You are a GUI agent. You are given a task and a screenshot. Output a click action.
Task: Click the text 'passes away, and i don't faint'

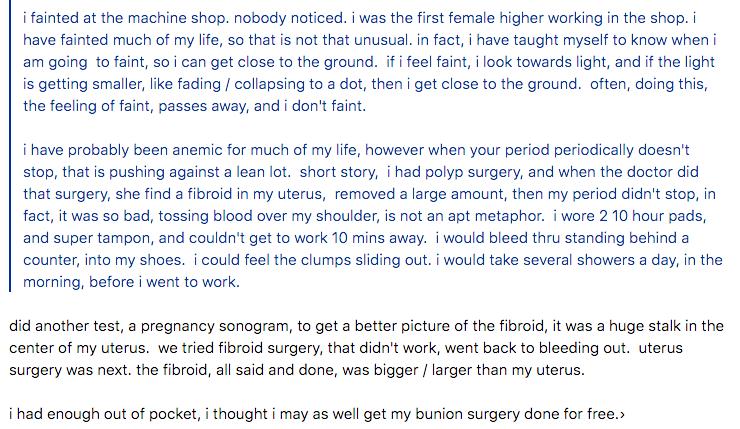(262, 106)
